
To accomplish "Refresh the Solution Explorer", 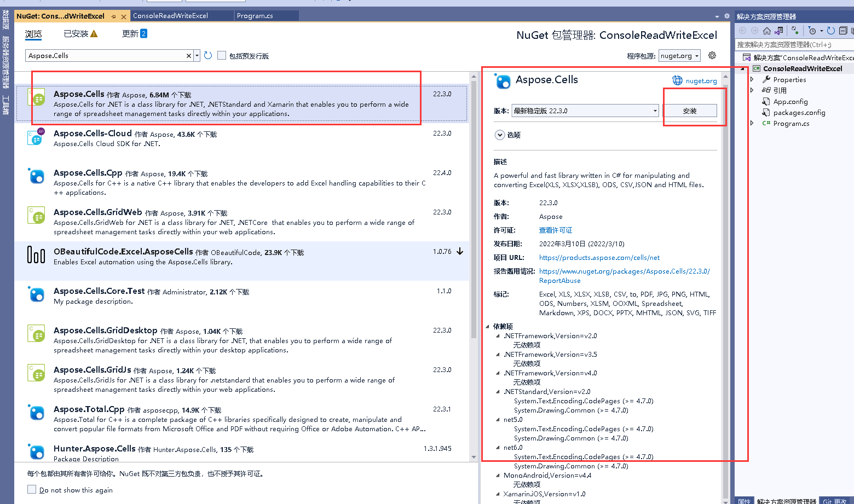I will (831, 31).
